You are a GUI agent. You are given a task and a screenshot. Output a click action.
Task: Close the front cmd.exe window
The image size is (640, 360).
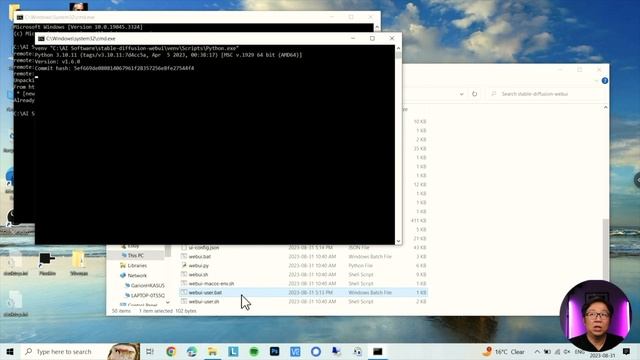pos(392,38)
